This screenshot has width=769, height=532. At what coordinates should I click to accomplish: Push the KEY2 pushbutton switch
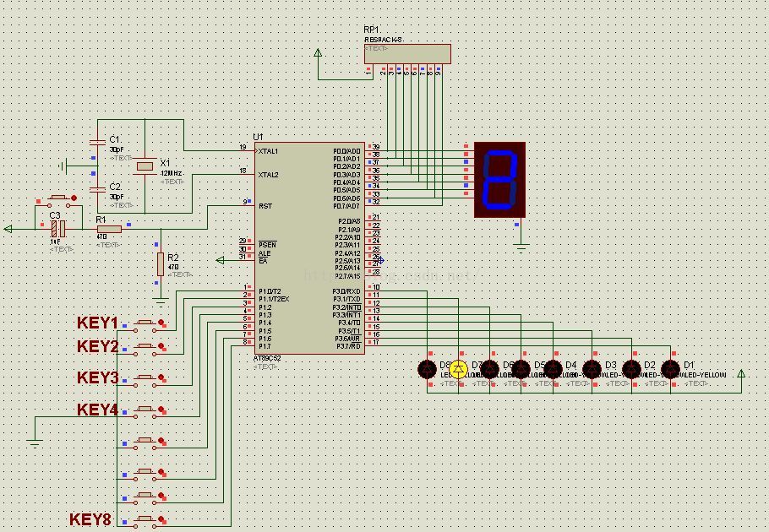click(145, 349)
